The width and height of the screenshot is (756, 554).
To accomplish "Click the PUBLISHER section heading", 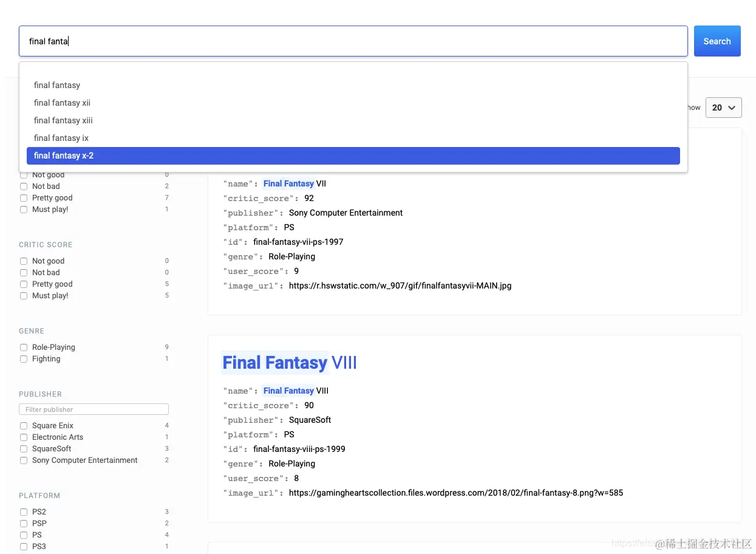I will (x=40, y=394).
